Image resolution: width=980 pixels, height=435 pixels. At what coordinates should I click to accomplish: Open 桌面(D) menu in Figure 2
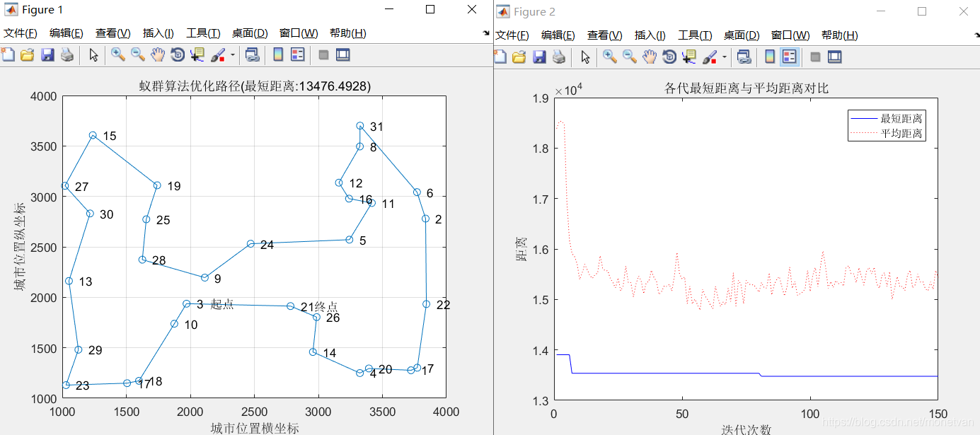pyautogui.click(x=742, y=35)
